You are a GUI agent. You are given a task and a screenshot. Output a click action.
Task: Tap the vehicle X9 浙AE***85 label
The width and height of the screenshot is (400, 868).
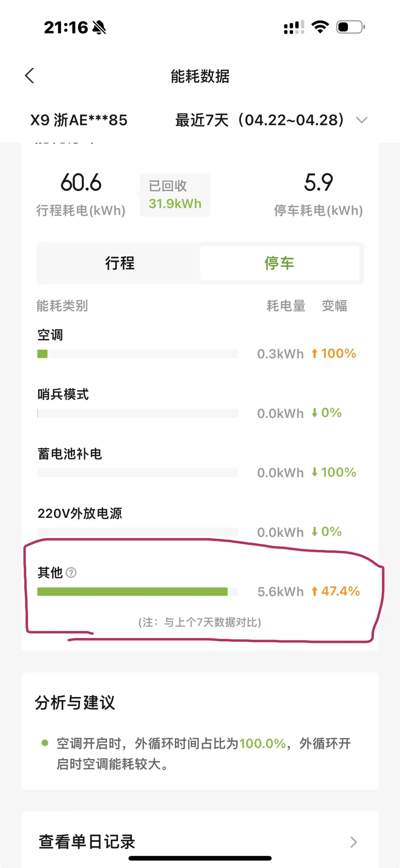[x=79, y=120]
